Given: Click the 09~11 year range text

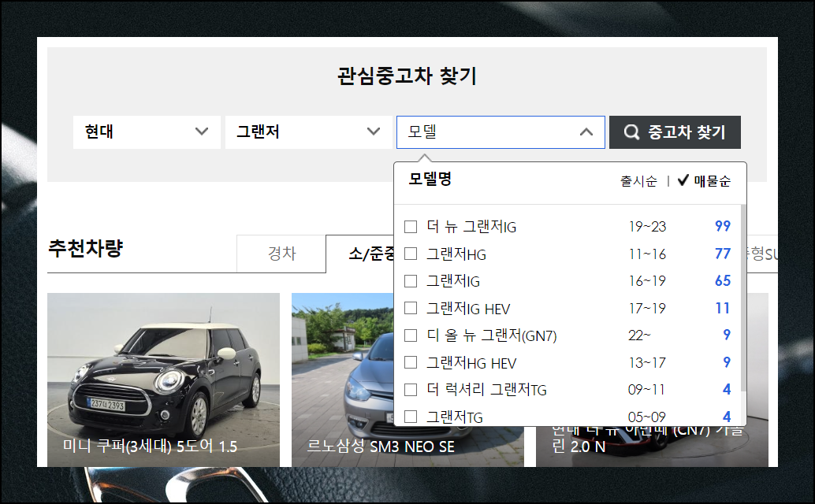Looking at the screenshot, I should [x=647, y=389].
